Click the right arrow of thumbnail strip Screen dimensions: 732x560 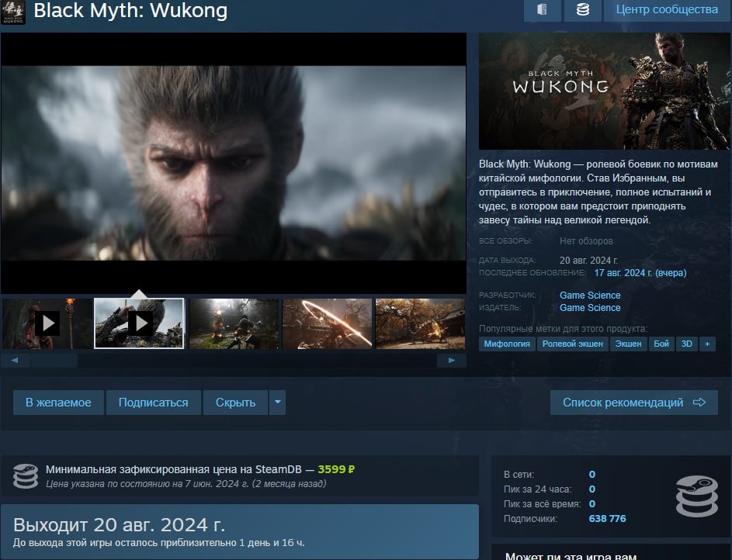click(x=452, y=361)
